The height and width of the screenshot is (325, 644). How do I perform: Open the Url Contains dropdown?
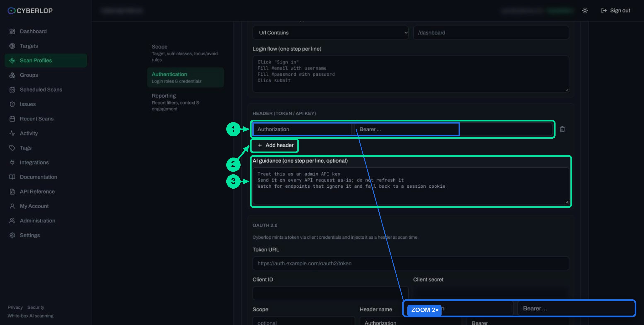[x=330, y=33]
